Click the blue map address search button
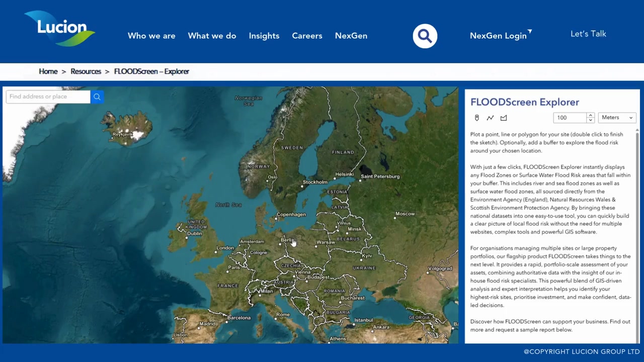The image size is (644, 362). (x=97, y=97)
